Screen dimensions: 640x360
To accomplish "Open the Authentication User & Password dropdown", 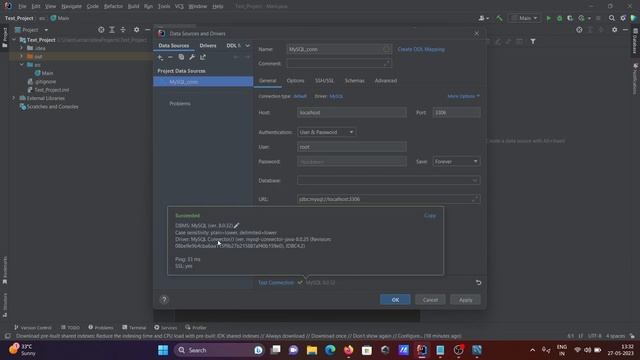I will (x=326, y=132).
